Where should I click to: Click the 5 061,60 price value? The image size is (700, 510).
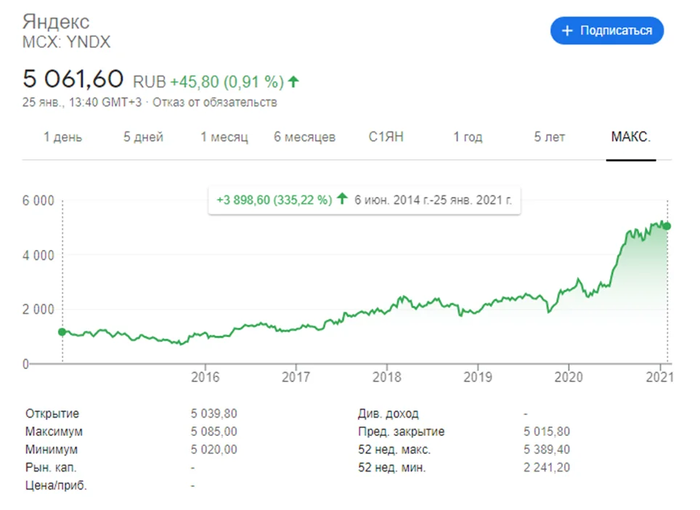point(75,79)
